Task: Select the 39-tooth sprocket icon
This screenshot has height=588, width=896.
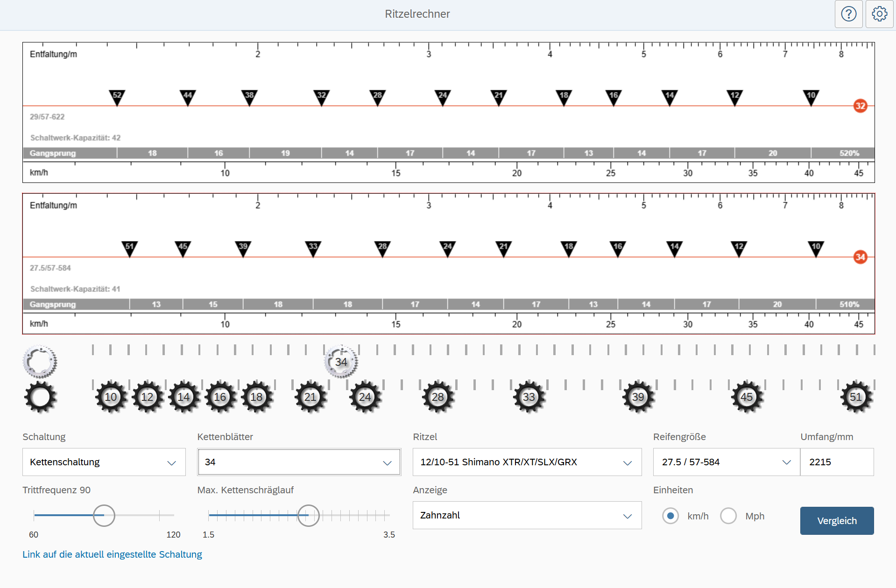Action: [x=638, y=397]
